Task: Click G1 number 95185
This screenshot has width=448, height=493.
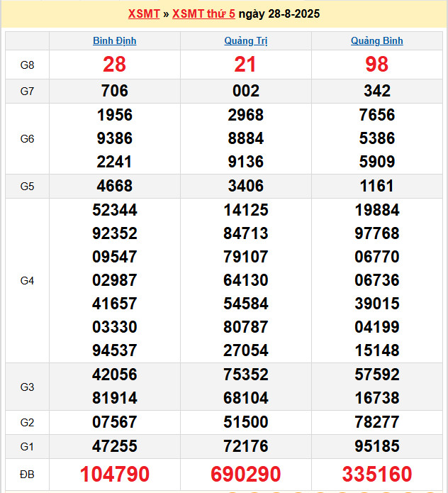Action: click(x=376, y=446)
